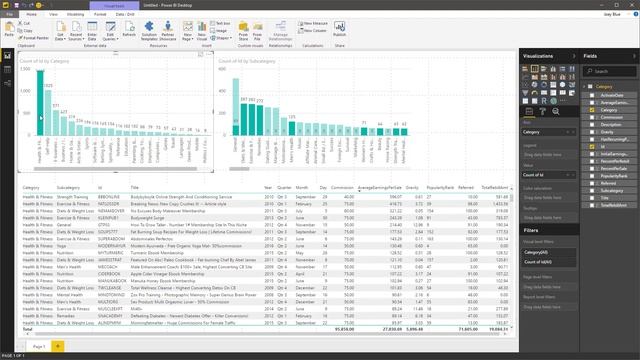The image size is (640, 360).
Task: Import a custom visual From Store
Action: click(x=243, y=31)
